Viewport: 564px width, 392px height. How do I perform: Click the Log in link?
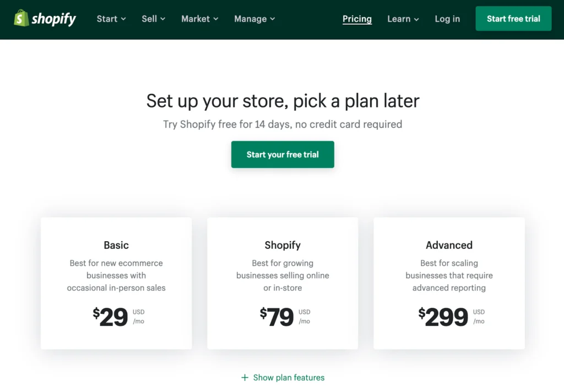pos(447,19)
